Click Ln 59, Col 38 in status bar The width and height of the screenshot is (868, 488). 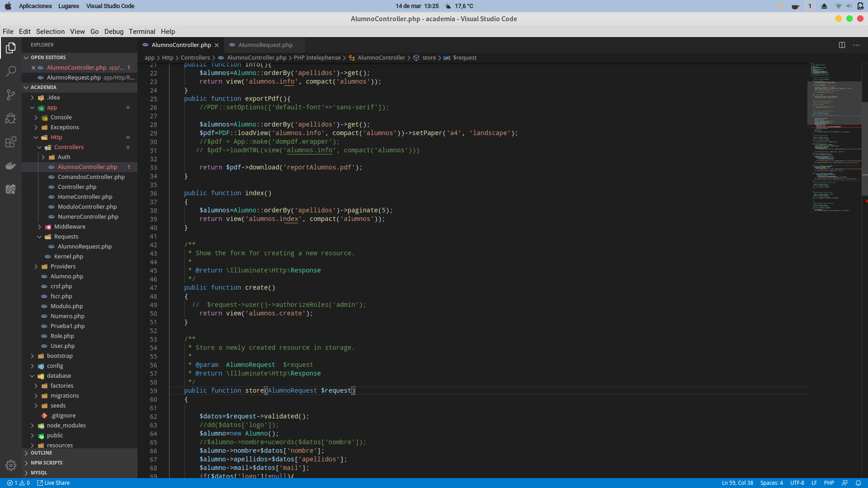point(737,483)
